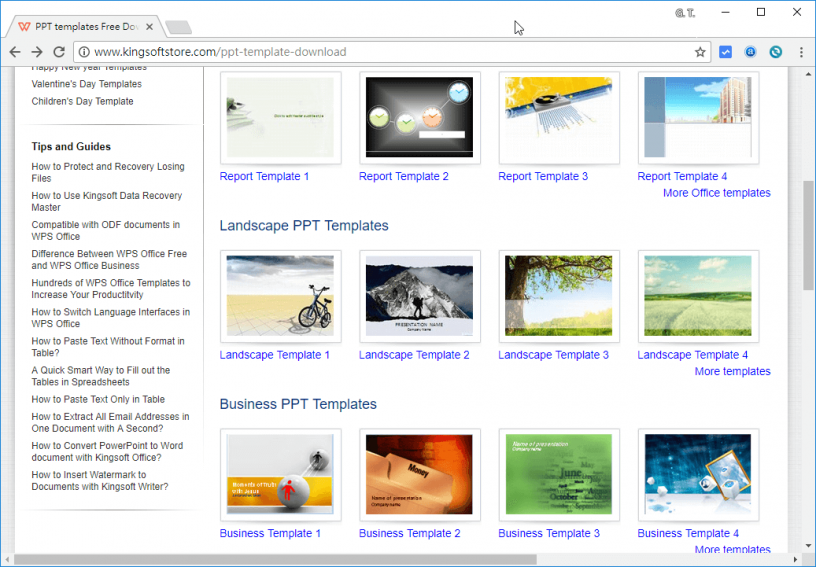The image size is (816, 567).
Task: Reload the current page
Action: [x=59, y=52]
